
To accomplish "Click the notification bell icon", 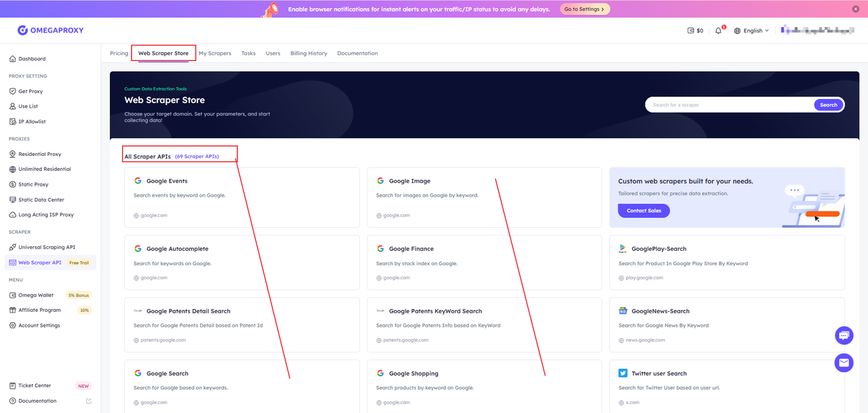I will (x=718, y=31).
